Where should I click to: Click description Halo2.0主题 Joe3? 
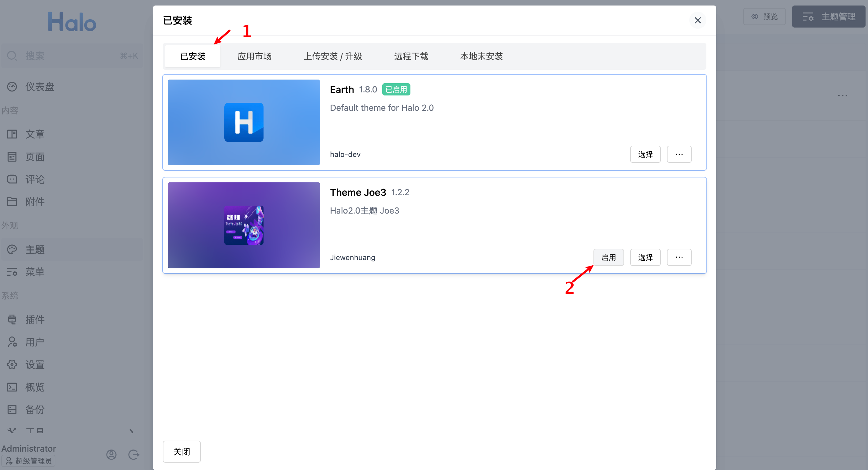point(364,211)
